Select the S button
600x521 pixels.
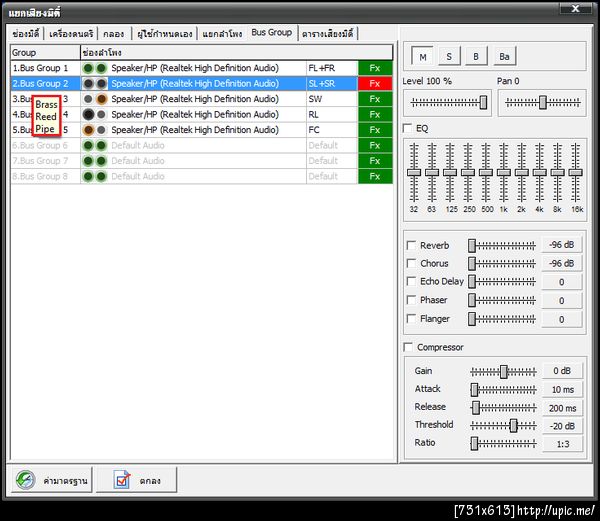pos(449,57)
